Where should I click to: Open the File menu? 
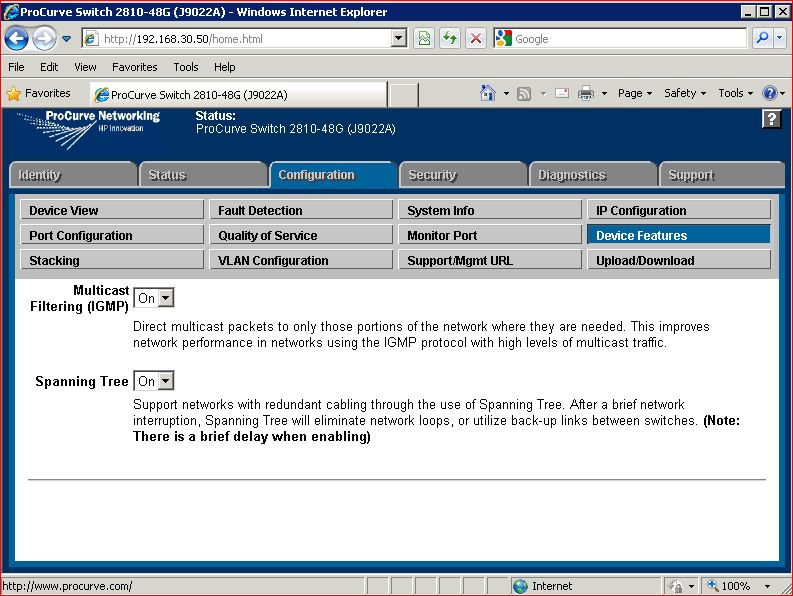pos(16,67)
